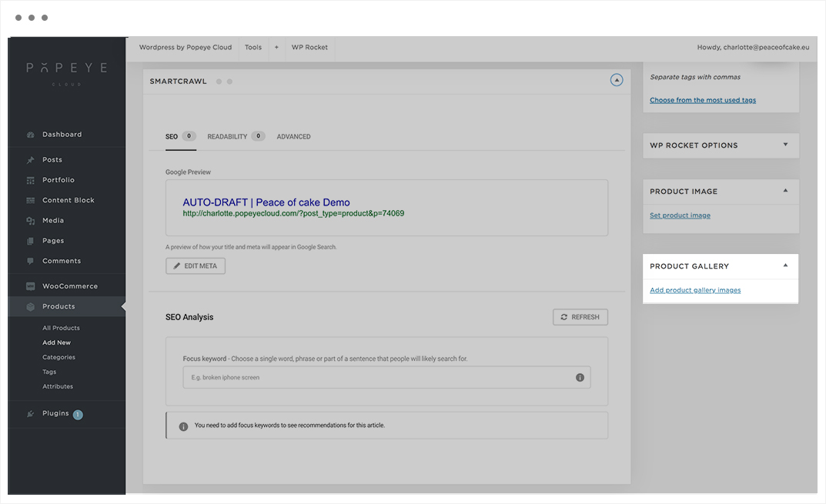The image size is (826, 504).
Task: Open Wordpress by Popeye Cloud menu
Action: (186, 48)
